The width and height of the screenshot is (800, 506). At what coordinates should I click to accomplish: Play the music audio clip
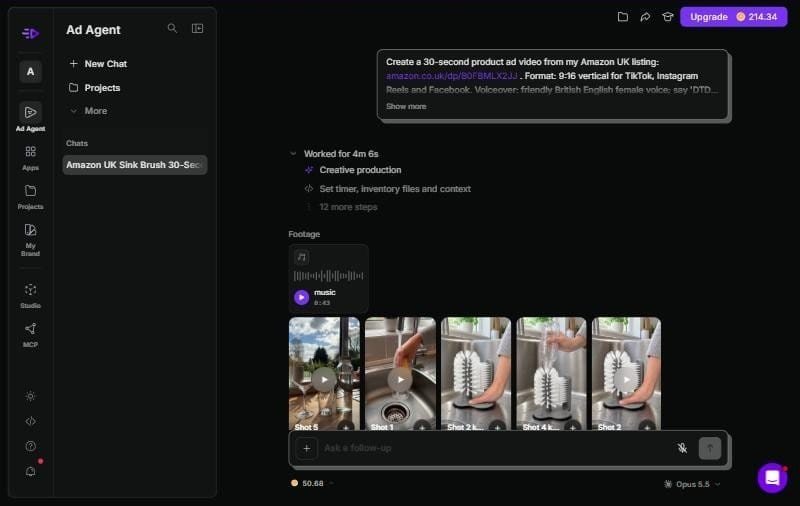[302, 297]
